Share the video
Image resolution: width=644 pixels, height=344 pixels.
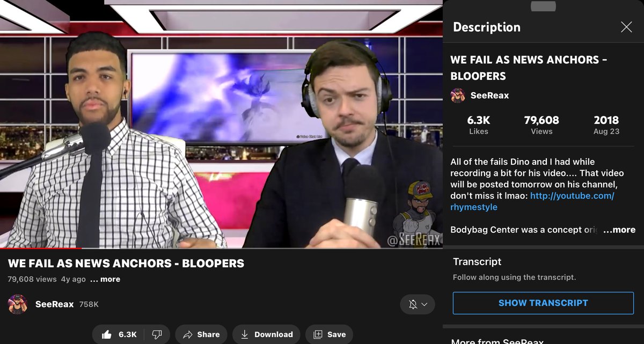[201, 334]
